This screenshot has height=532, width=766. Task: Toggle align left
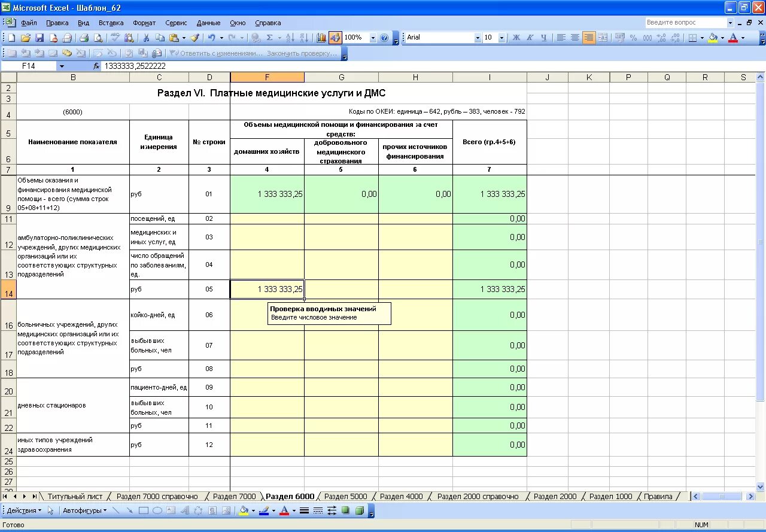tap(561, 38)
